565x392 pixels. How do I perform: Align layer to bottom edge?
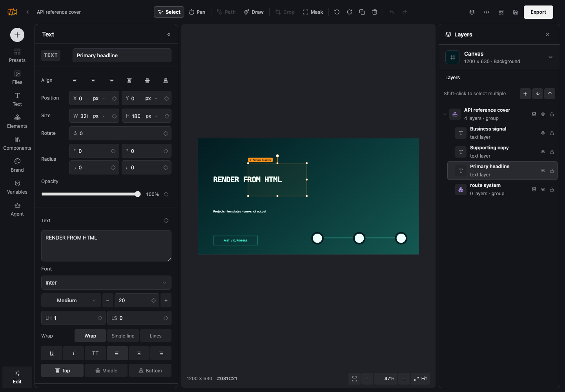point(166,80)
